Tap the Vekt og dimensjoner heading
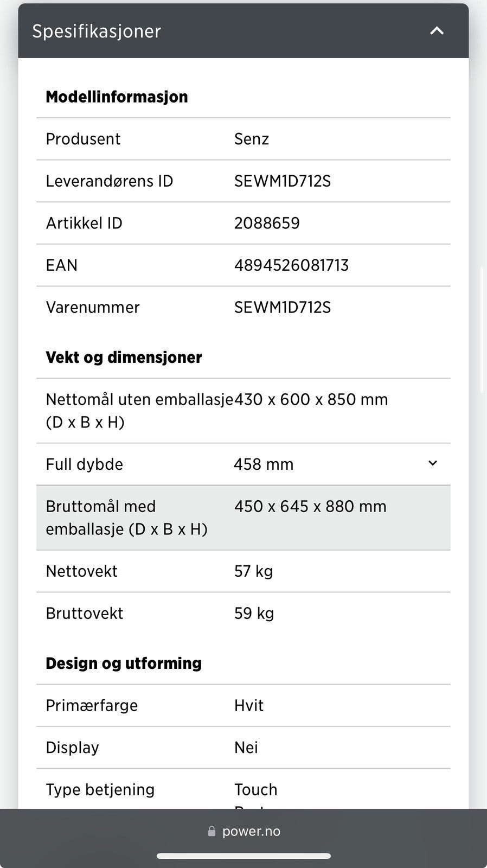Screen dimensions: 487x868 coord(124,357)
